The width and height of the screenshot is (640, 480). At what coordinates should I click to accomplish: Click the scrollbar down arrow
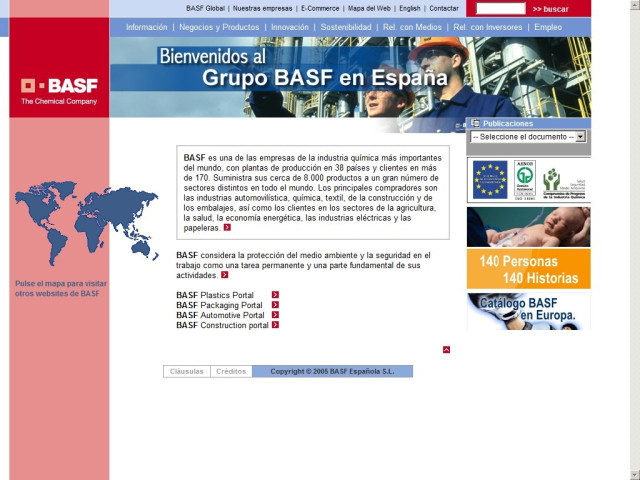pos(635,475)
